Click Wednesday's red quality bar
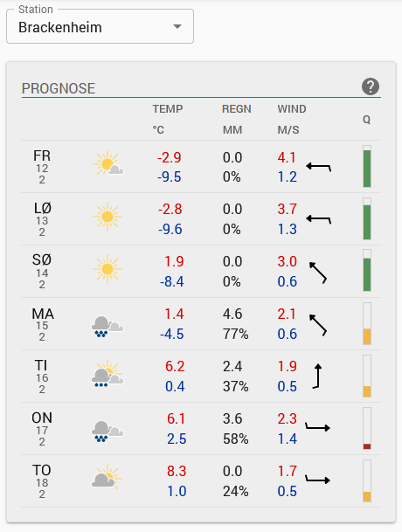The width and height of the screenshot is (402, 532). (367, 429)
